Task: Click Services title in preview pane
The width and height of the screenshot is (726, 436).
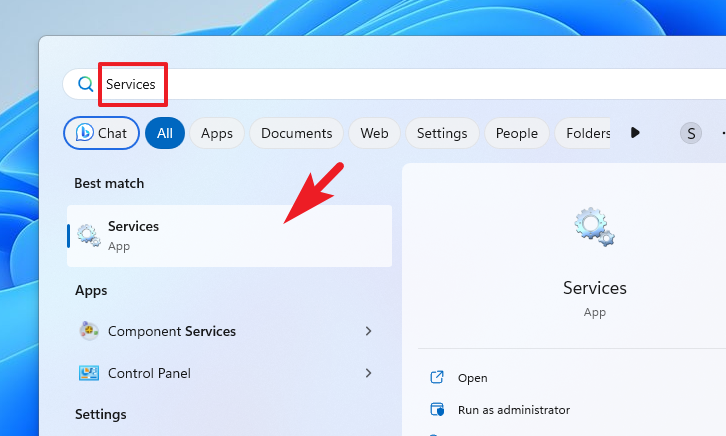Action: coord(595,288)
